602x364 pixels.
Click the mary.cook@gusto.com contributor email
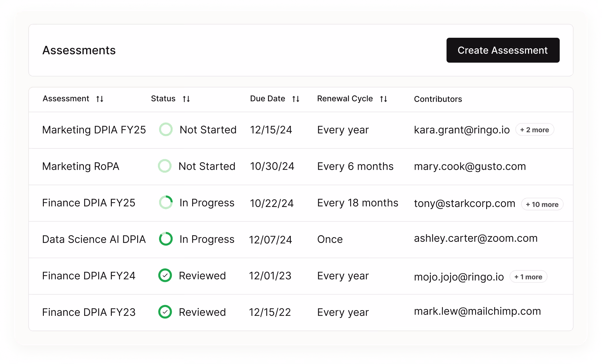click(470, 166)
